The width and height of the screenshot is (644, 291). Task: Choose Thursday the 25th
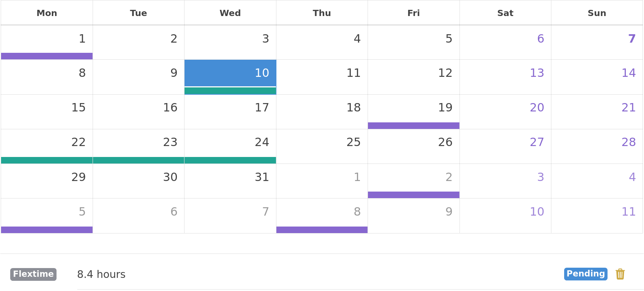coord(322,146)
